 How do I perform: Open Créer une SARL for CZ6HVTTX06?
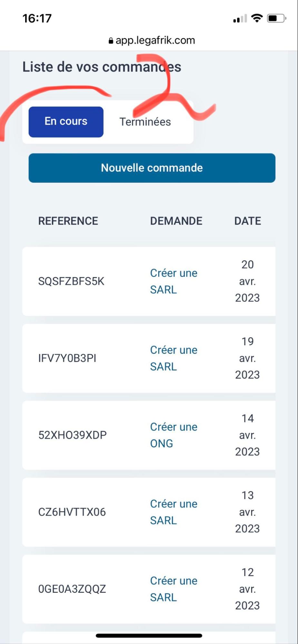pos(174,512)
